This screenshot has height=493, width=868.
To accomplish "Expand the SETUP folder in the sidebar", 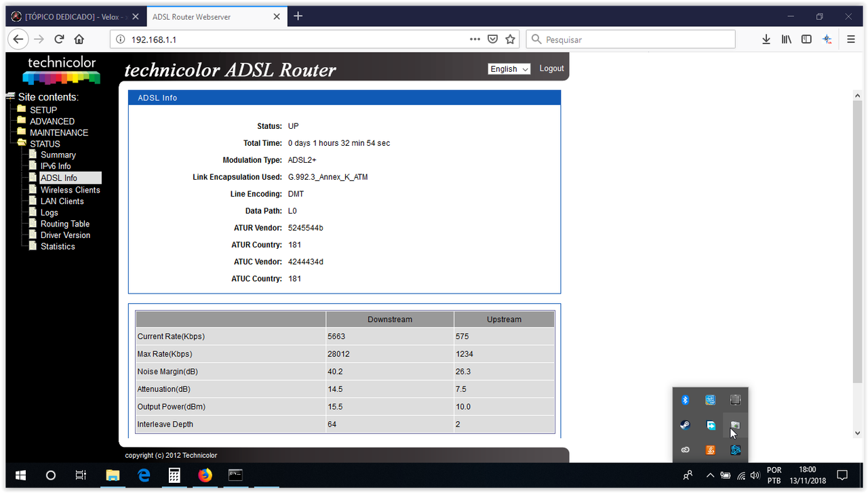I will click(x=42, y=109).
